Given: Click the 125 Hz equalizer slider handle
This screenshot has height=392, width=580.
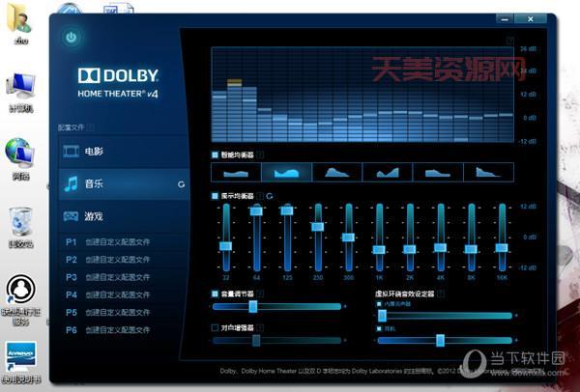Looking at the screenshot, I should 287,210.
